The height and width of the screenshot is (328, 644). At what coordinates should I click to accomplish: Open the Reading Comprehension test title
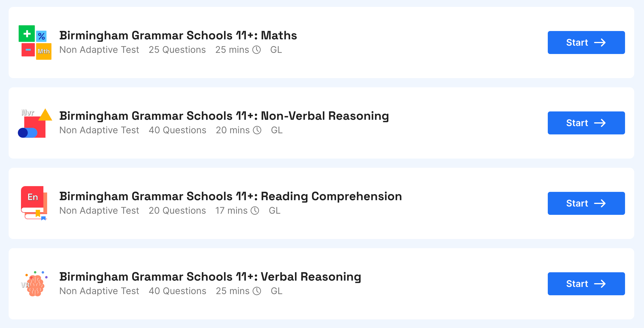(x=231, y=196)
